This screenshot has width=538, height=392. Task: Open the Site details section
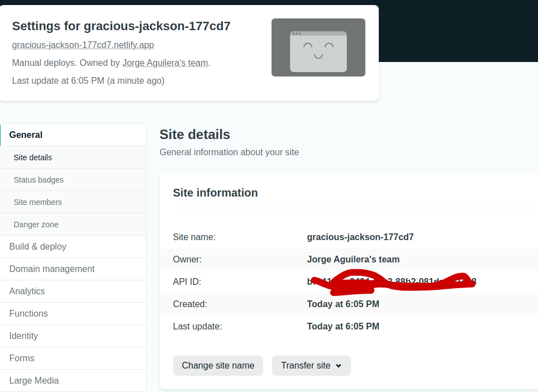[x=32, y=157]
